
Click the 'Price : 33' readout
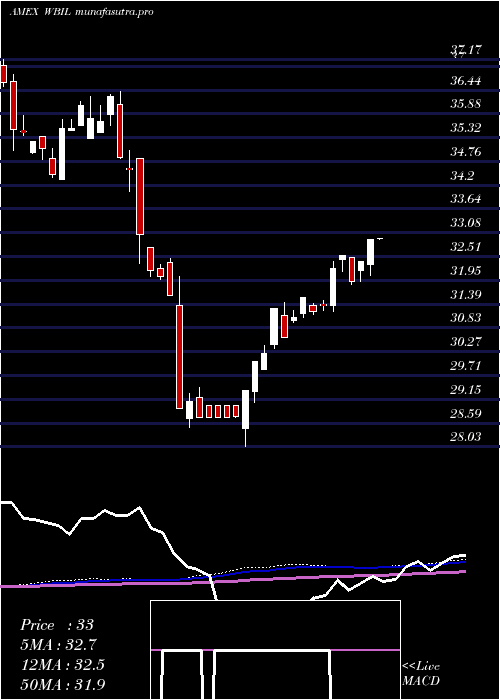[57, 625]
